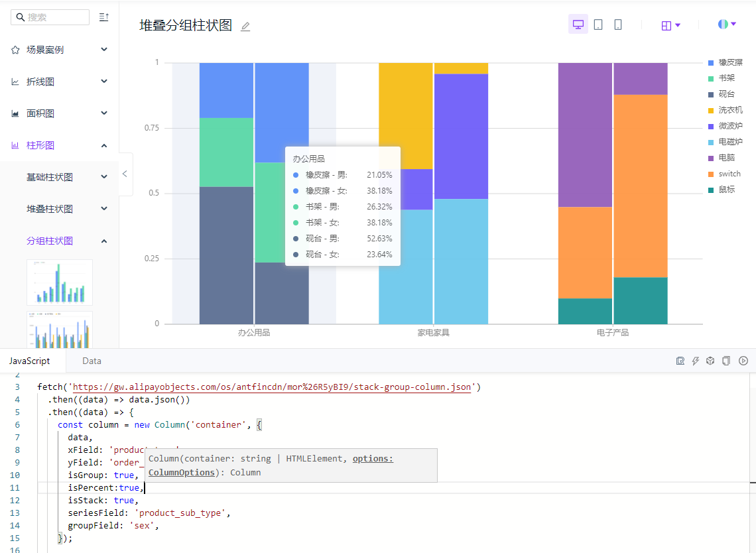Click code line 12 isStack text

(103, 501)
